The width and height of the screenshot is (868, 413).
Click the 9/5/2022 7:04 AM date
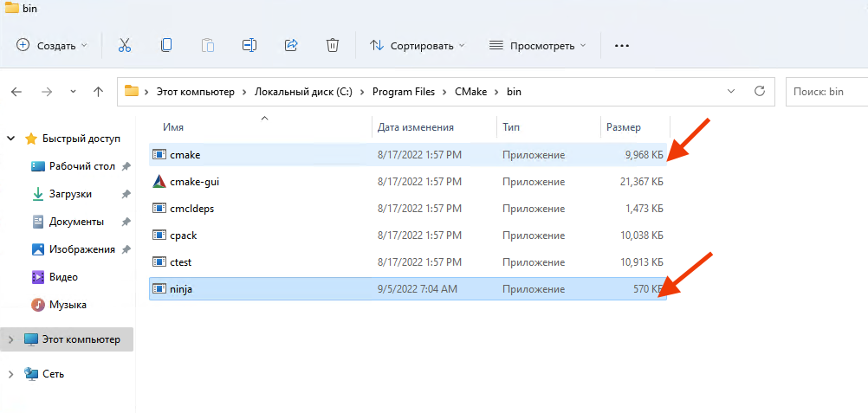[x=418, y=289]
